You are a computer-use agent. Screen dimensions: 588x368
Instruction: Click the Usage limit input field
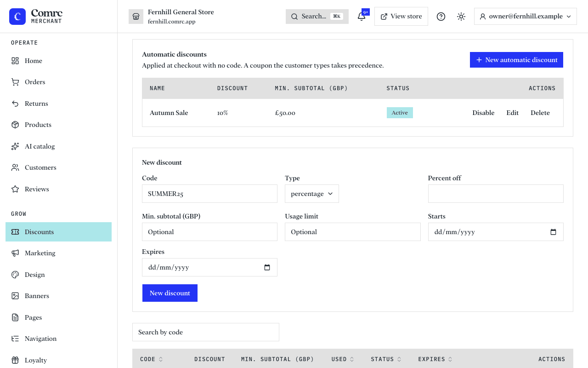353,232
